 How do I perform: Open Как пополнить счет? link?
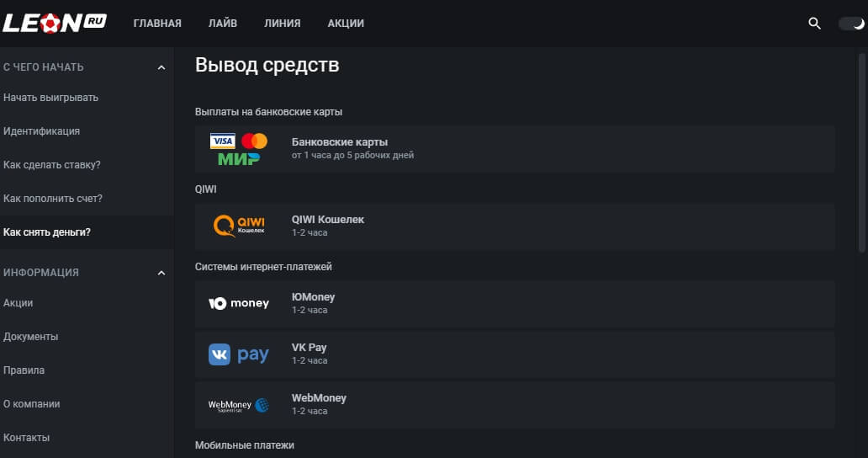pos(53,198)
